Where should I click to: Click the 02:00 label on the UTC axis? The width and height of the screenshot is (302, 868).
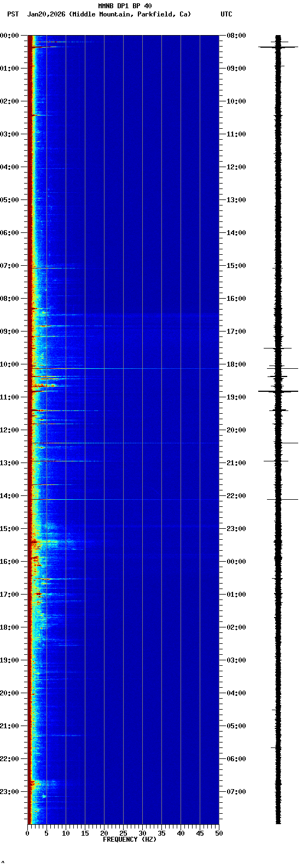236,627
